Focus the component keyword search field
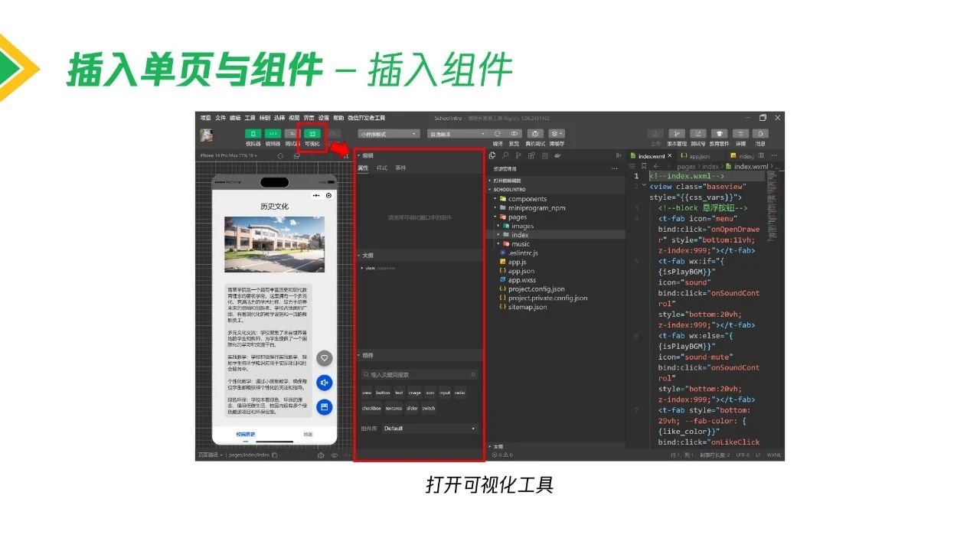980x551 pixels. (420, 374)
